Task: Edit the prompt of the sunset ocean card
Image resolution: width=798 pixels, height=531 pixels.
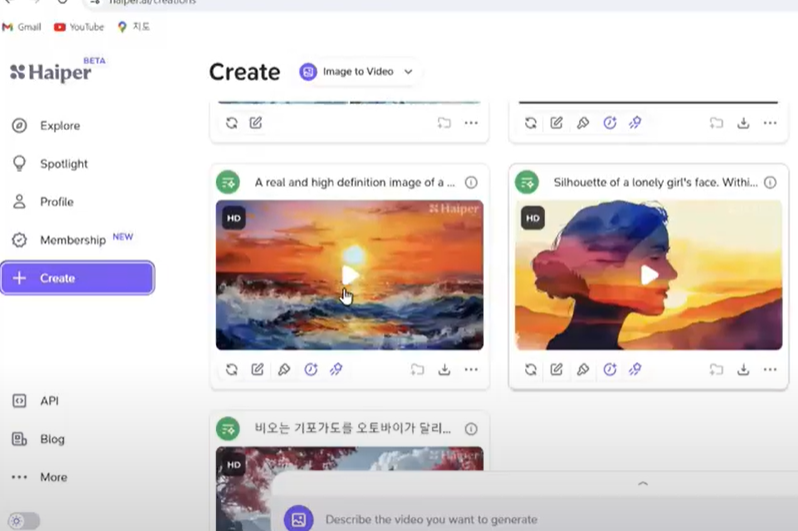Action: [258, 370]
